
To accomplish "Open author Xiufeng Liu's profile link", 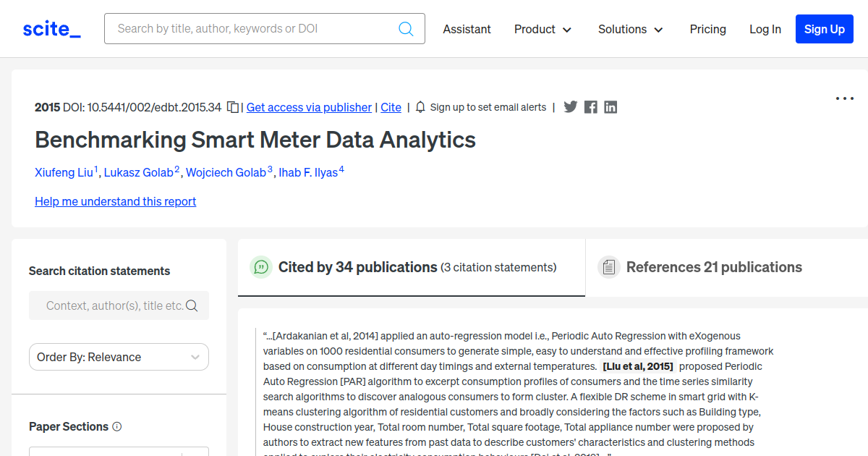I will (x=64, y=172).
